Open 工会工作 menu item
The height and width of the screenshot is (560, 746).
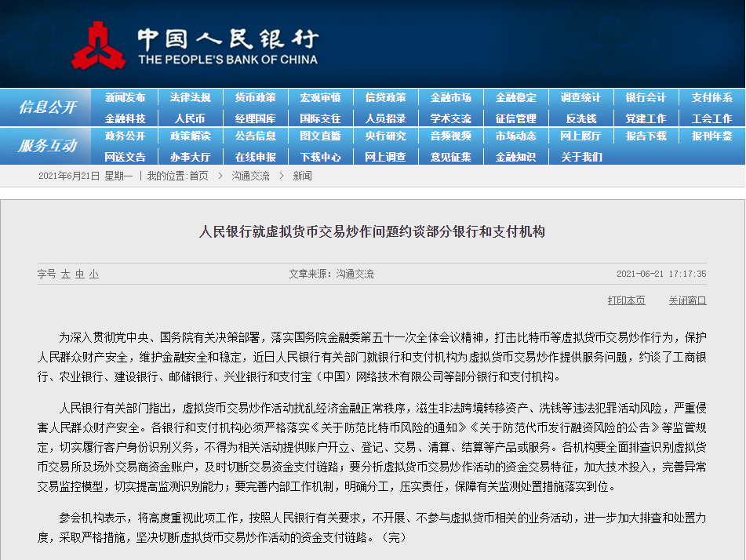pyautogui.click(x=711, y=118)
